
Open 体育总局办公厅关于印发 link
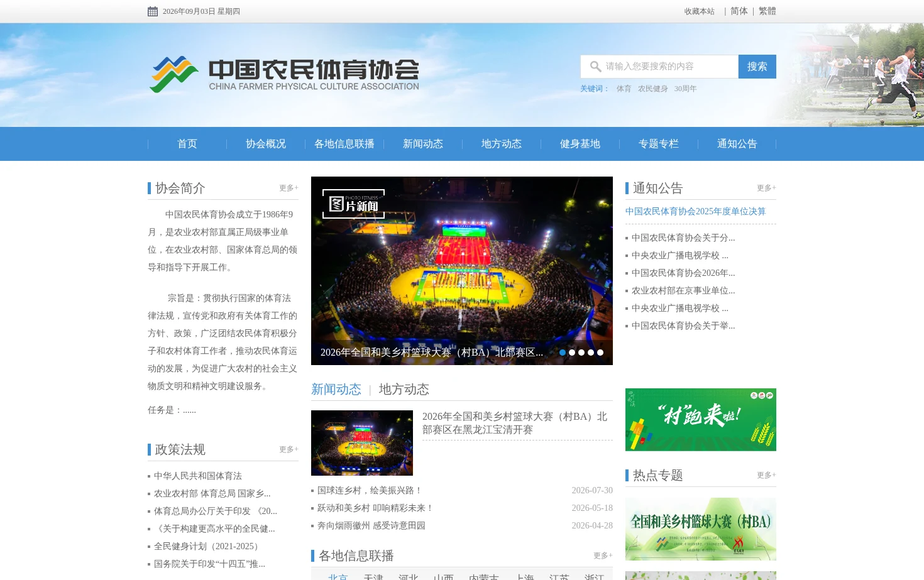(216, 511)
